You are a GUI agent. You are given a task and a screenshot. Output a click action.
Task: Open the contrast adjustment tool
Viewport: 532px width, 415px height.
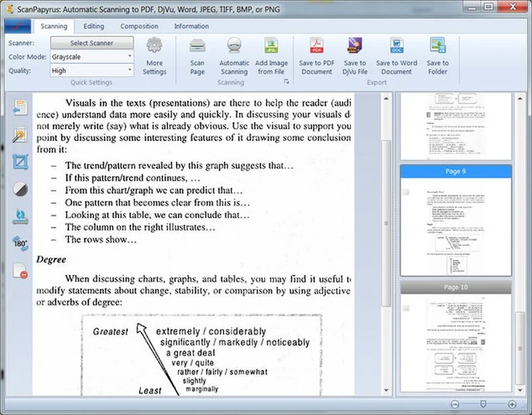[x=20, y=189]
